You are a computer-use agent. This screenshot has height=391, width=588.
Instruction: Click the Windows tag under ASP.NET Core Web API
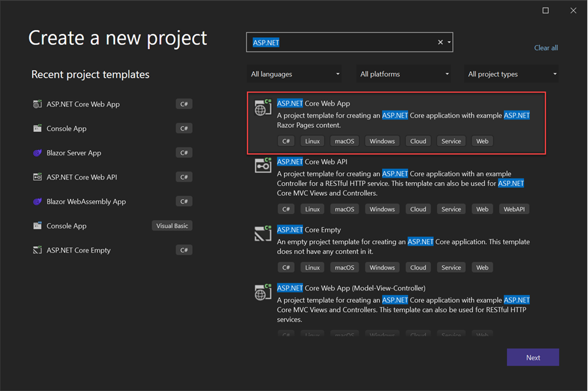[x=382, y=210]
